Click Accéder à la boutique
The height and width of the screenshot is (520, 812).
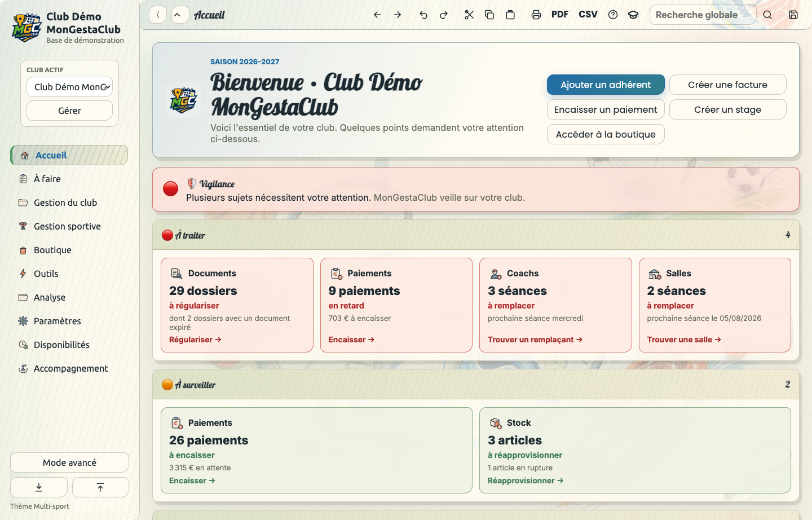[x=606, y=134]
